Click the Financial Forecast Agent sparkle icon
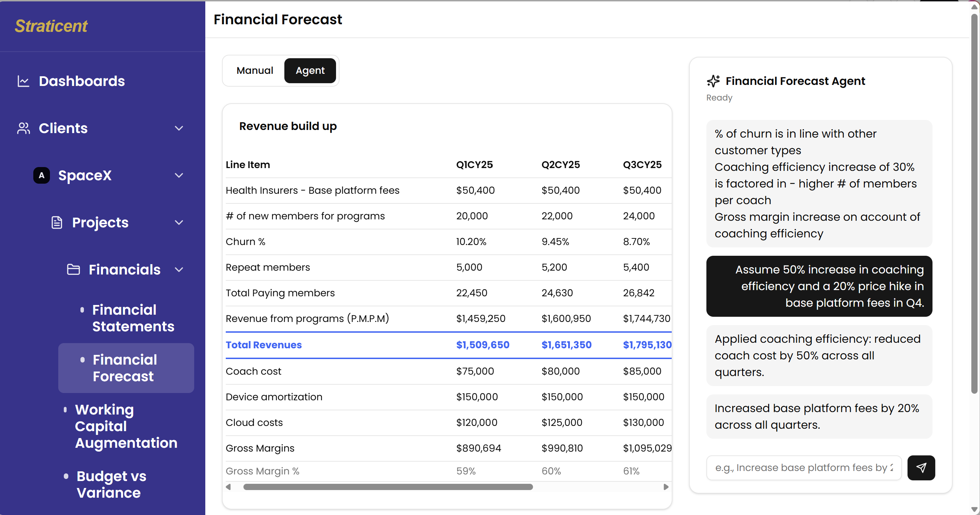 (714, 81)
